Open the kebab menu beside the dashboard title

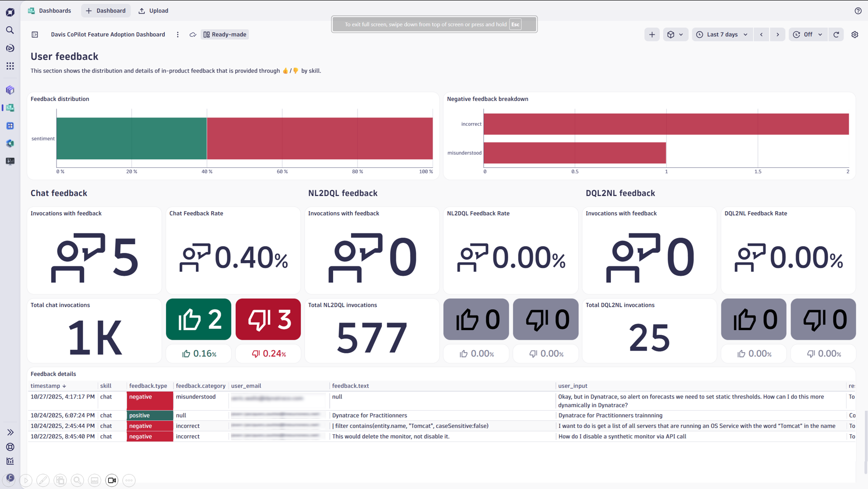tap(177, 34)
